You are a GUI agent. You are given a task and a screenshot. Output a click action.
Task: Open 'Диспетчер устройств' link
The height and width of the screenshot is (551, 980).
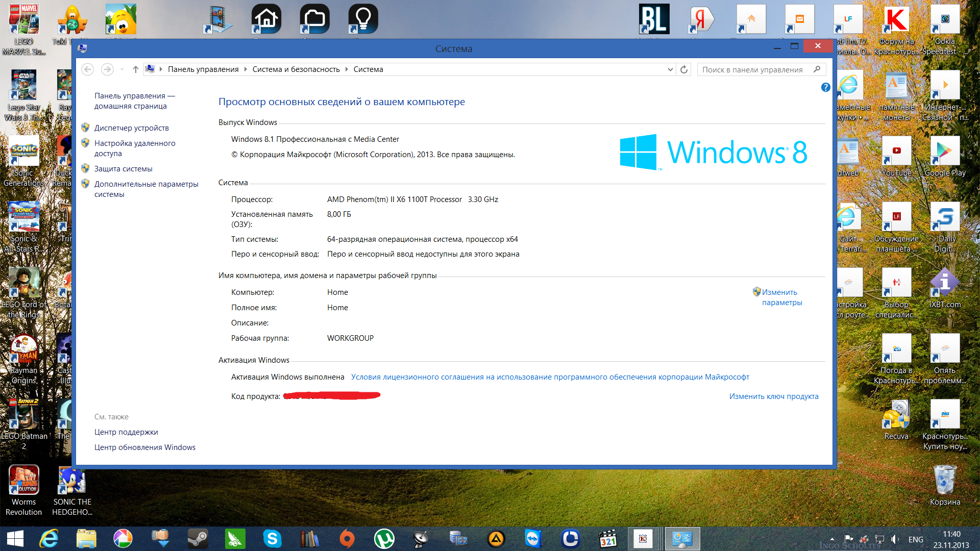click(131, 128)
